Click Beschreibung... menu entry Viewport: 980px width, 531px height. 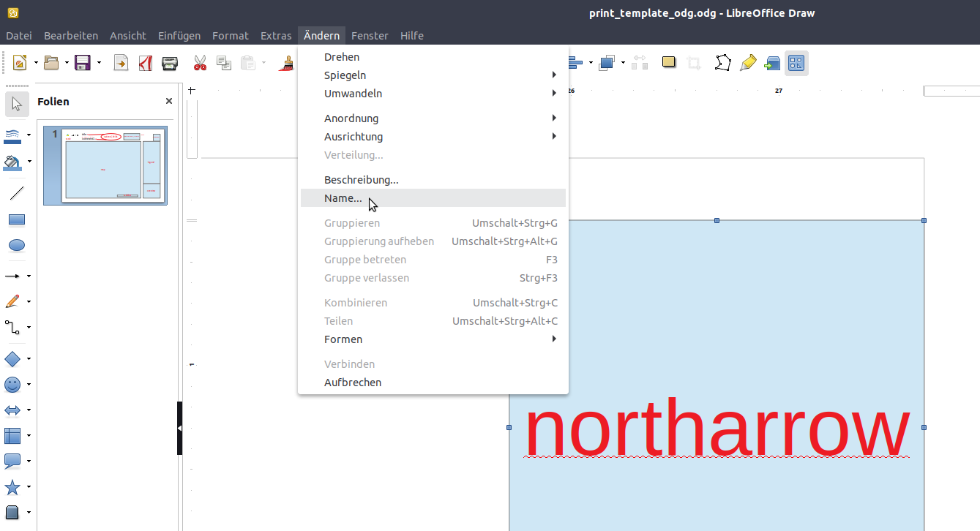pyautogui.click(x=361, y=180)
